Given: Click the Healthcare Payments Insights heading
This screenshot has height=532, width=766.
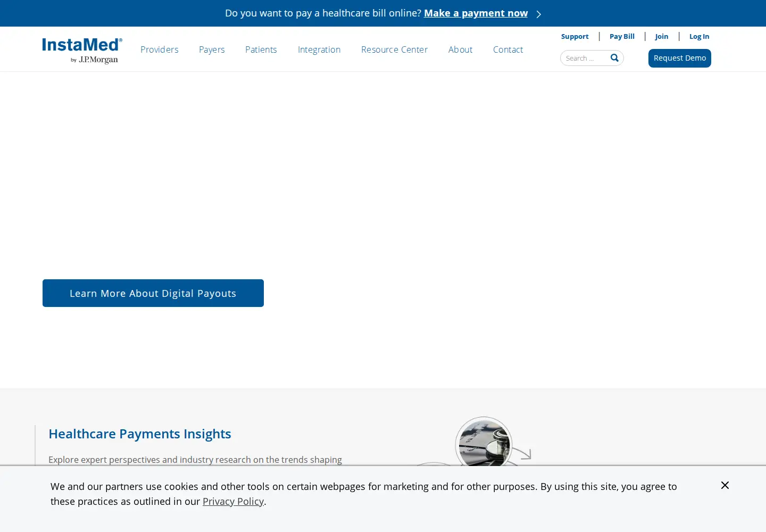Looking at the screenshot, I should (140, 434).
